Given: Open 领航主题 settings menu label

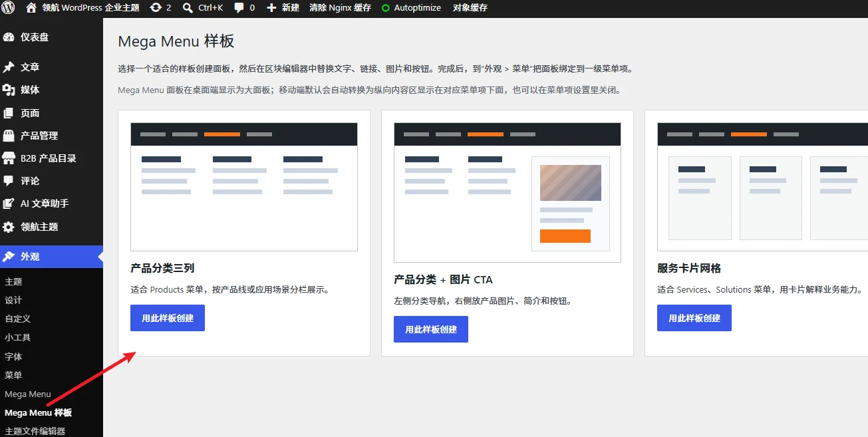Looking at the screenshot, I should coord(39,227).
